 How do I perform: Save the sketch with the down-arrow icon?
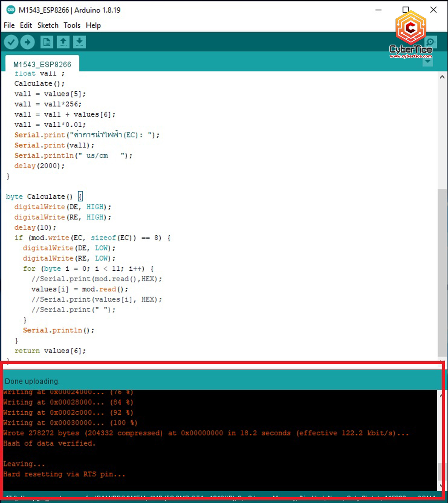[79, 42]
